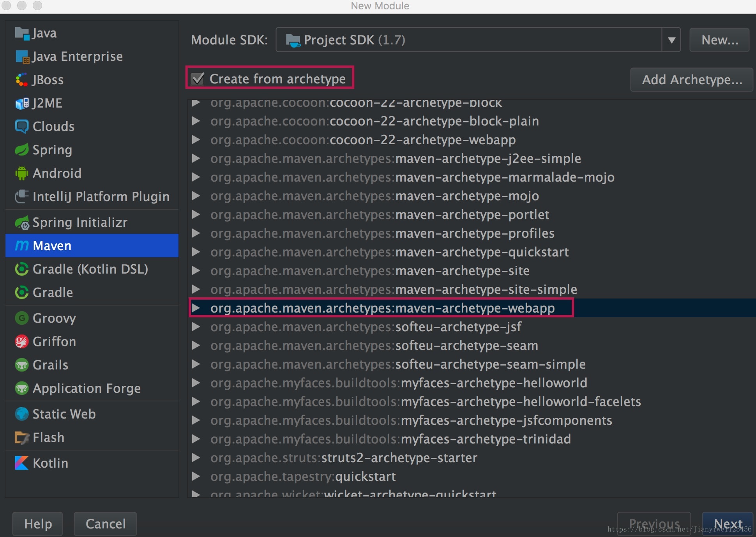Click the Gradle (Kotlin DSL) icon

(x=22, y=269)
